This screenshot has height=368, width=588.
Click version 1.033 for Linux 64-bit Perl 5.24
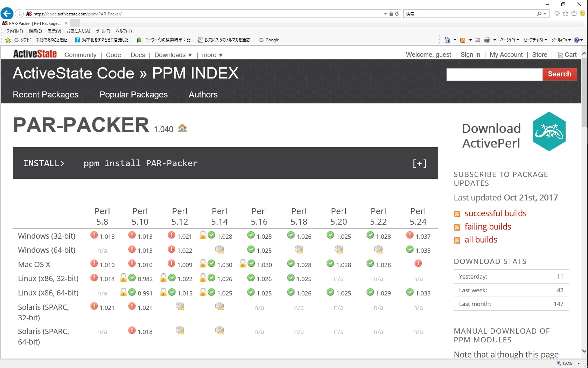point(423,293)
